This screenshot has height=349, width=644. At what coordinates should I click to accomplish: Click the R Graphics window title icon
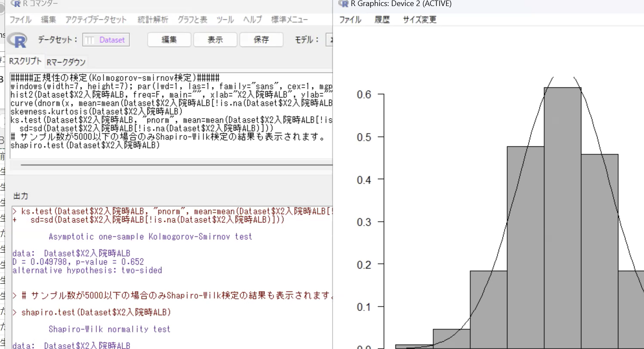pos(344,4)
